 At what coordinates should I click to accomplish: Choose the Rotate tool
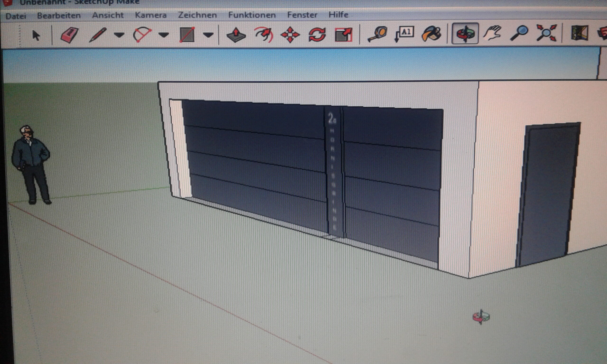(x=317, y=35)
